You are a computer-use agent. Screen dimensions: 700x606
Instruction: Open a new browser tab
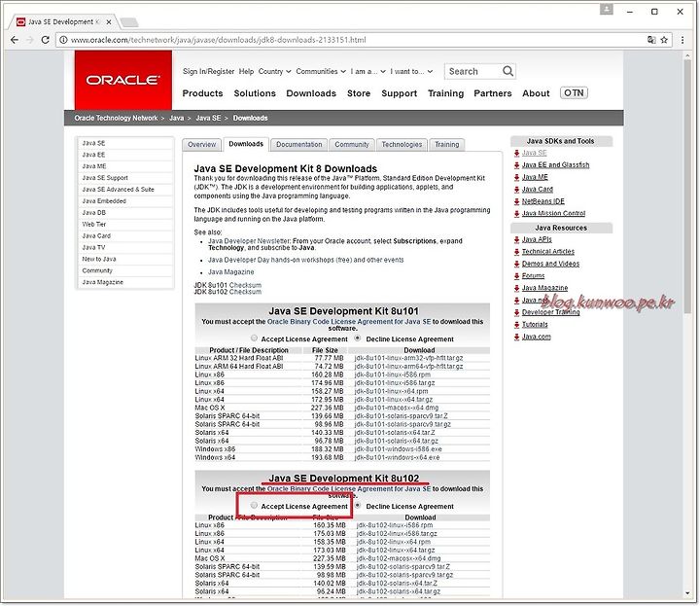pyautogui.click(x=129, y=21)
